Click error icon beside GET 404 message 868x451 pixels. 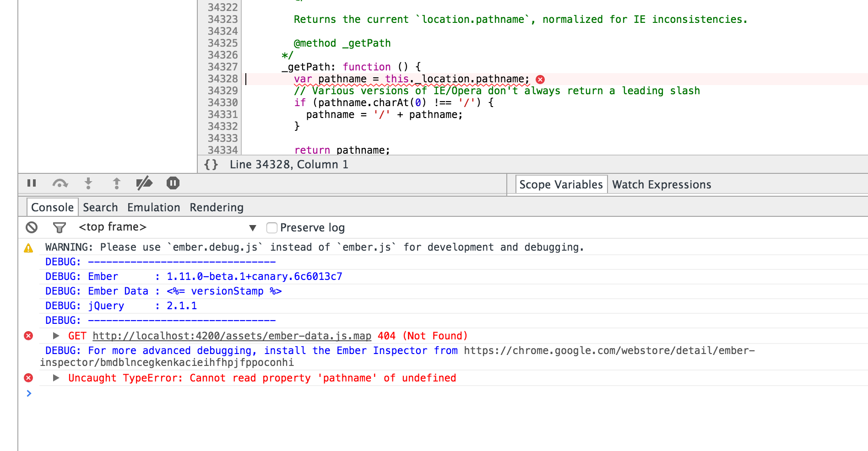[x=28, y=336]
